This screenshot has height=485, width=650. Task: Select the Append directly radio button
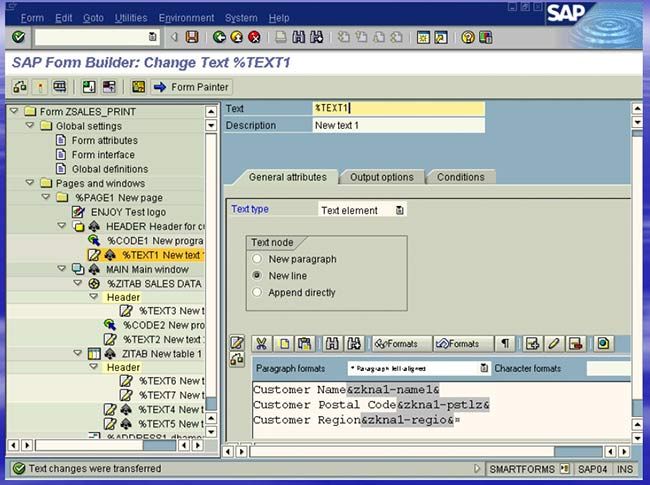pos(257,292)
